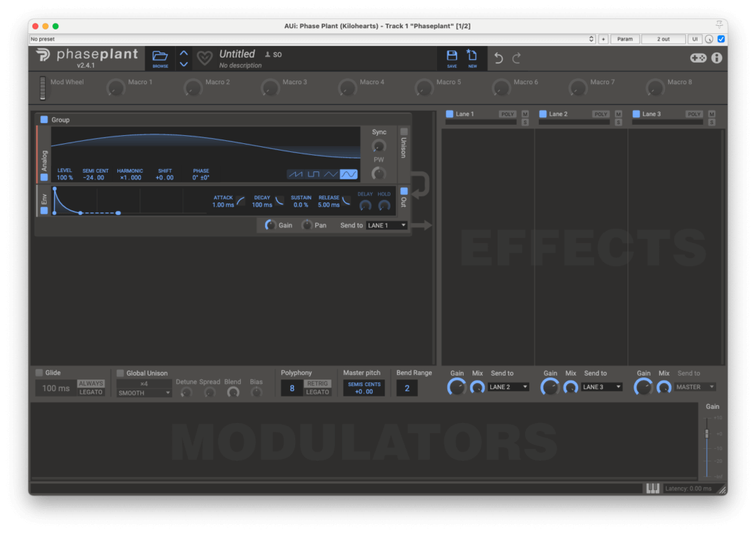Click the release curve shape icon
Screen dimensions: 756x533
click(346, 201)
